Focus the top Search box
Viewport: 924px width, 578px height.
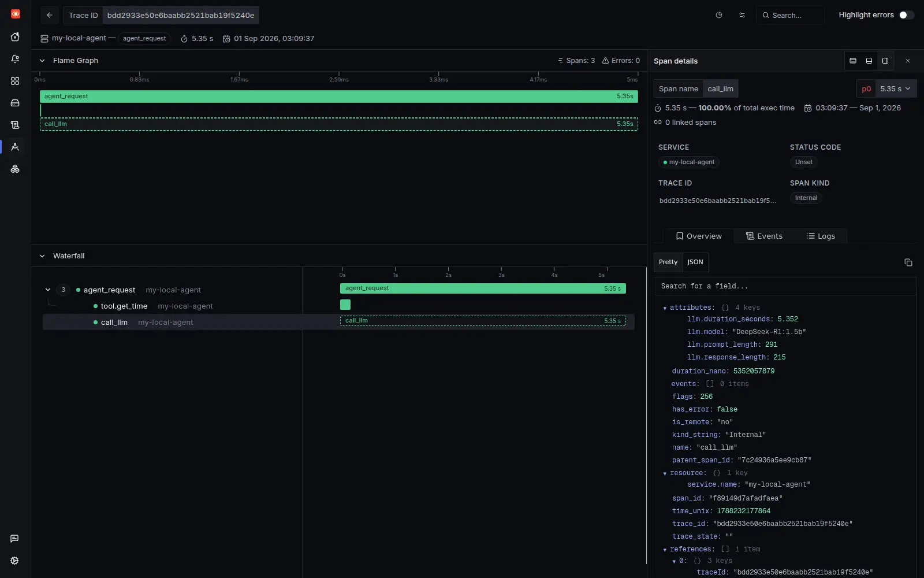(791, 16)
